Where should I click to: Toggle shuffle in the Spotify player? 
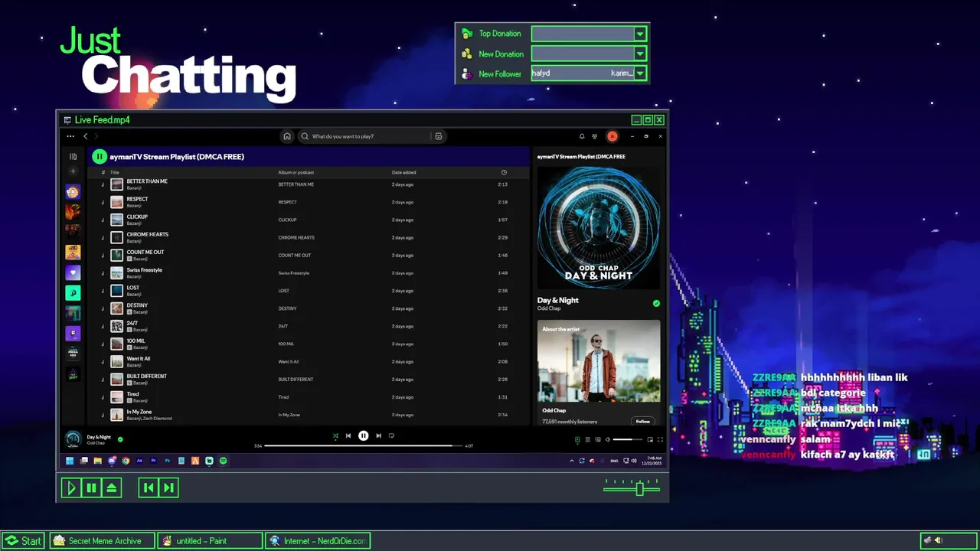pyautogui.click(x=335, y=436)
